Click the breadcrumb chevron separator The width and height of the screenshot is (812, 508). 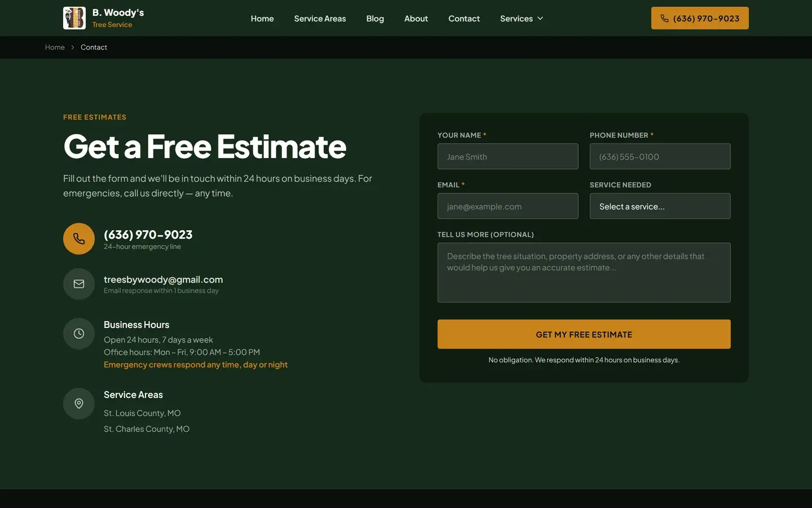pos(73,47)
